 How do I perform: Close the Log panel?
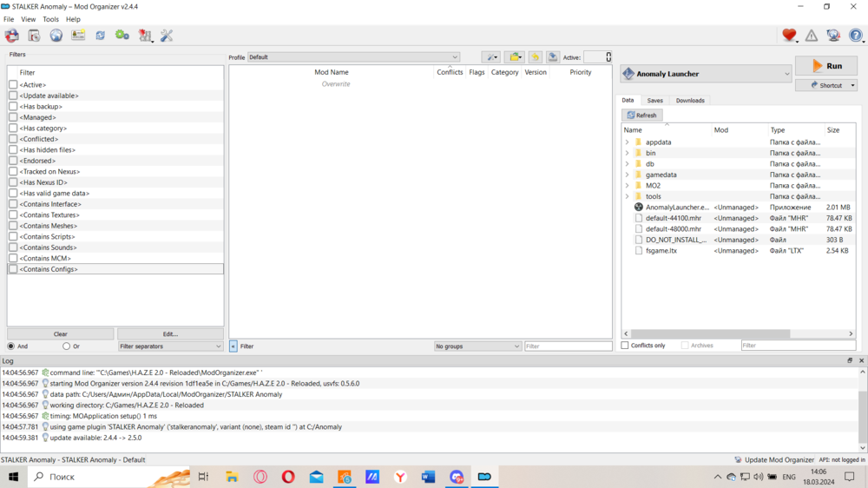click(x=861, y=360)
